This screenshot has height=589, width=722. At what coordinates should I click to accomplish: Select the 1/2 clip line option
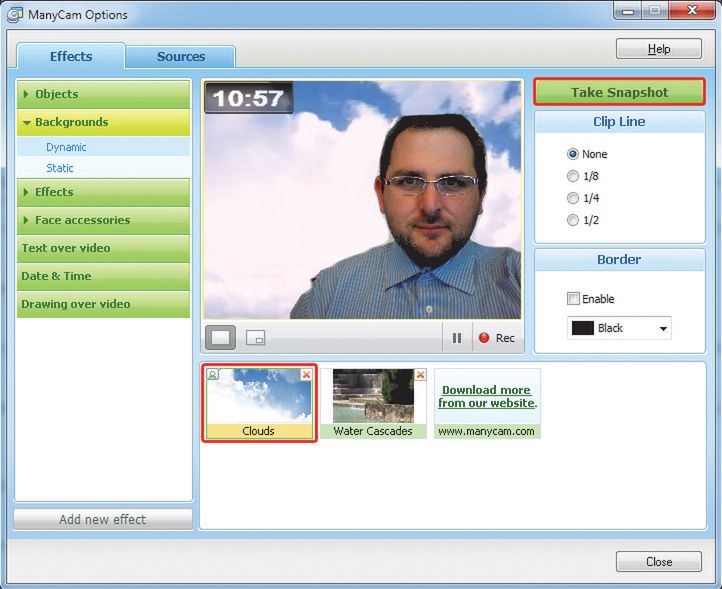click(x=573, y=220)
